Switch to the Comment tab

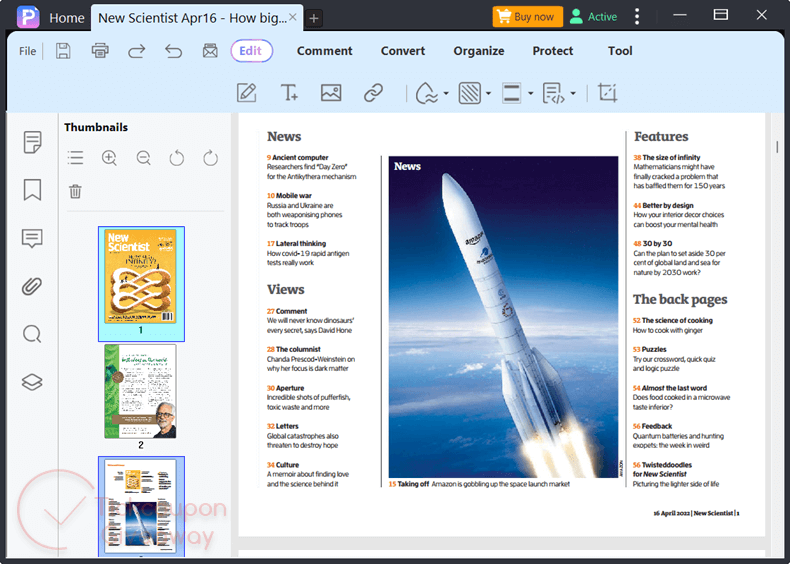[x=324, y=51]
